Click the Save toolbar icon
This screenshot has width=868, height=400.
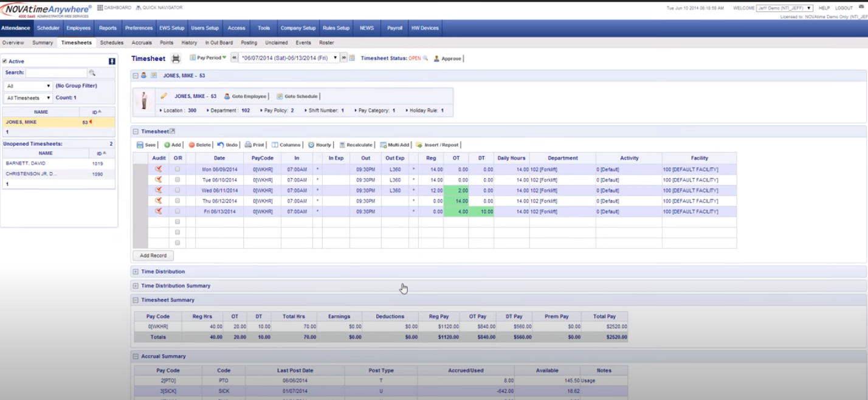point(140,145)
